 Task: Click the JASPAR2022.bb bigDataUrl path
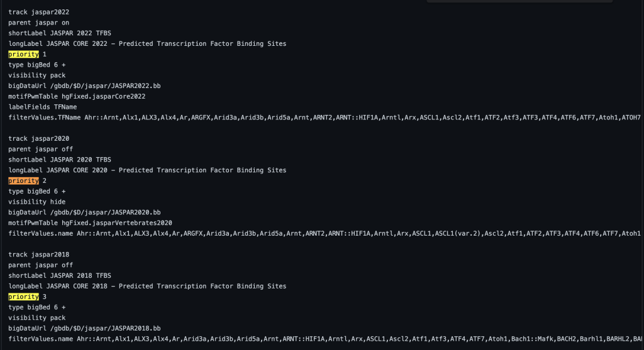(x=106, y=85)
